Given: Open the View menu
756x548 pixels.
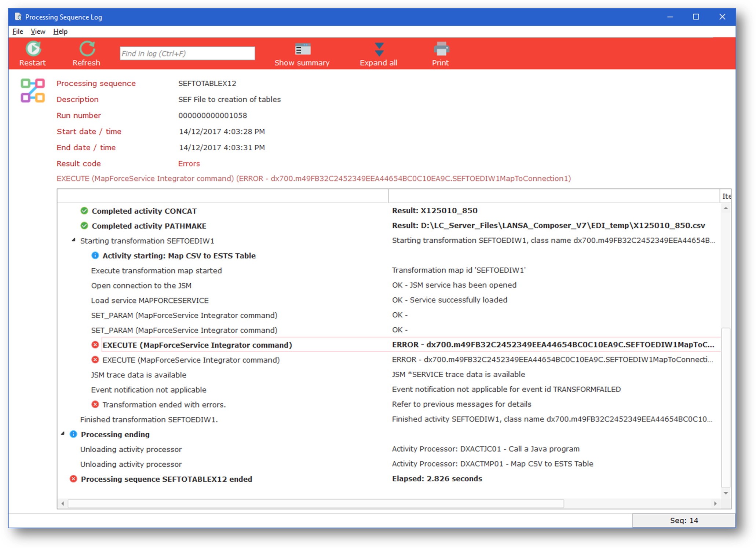Looking at the screenshot, I should [x=38, y=32].
